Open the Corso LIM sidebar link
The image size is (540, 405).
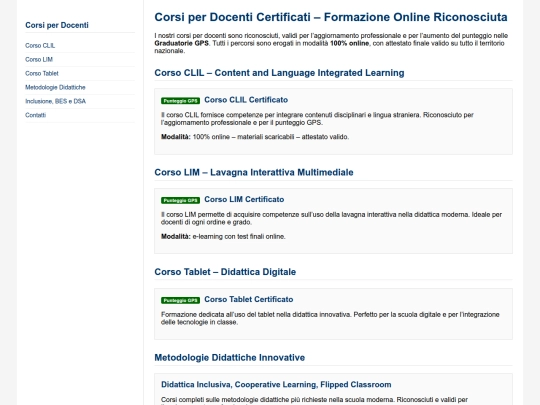click(39, 59)
